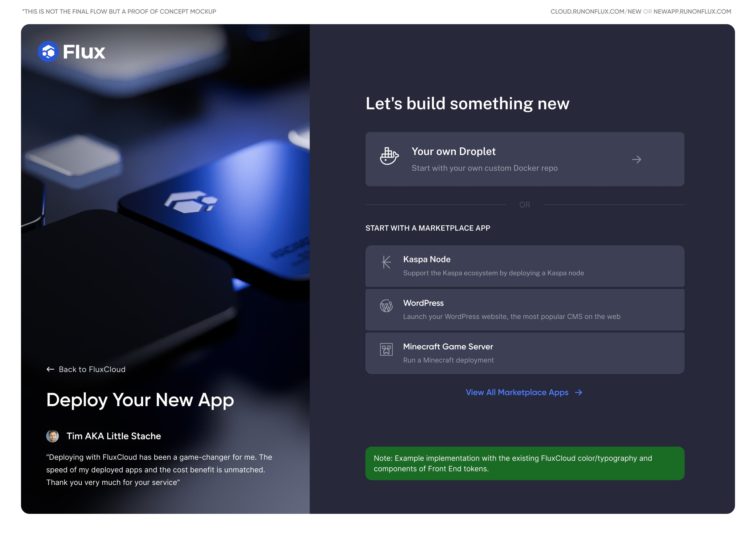This screenshot has width=756, height=538.
Task: Click the Docker whale icon
Action: pyautogui.click(x=389, y=156)
